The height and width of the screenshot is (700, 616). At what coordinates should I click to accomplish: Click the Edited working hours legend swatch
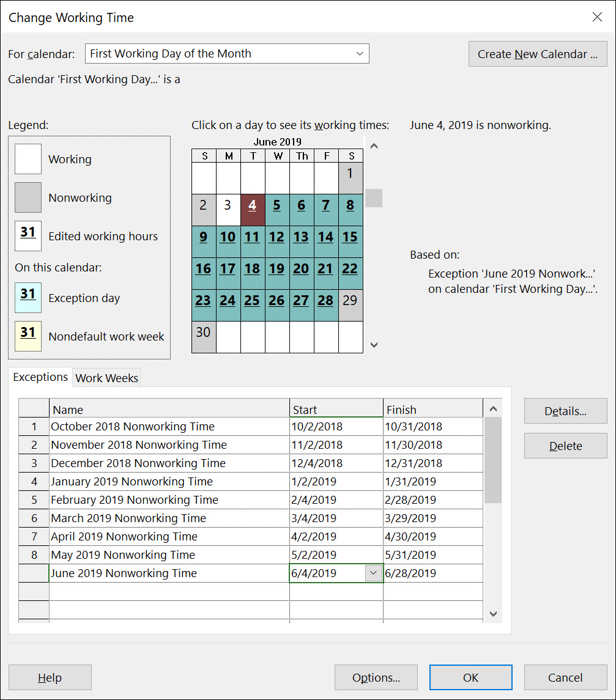(x=28, y=236)
